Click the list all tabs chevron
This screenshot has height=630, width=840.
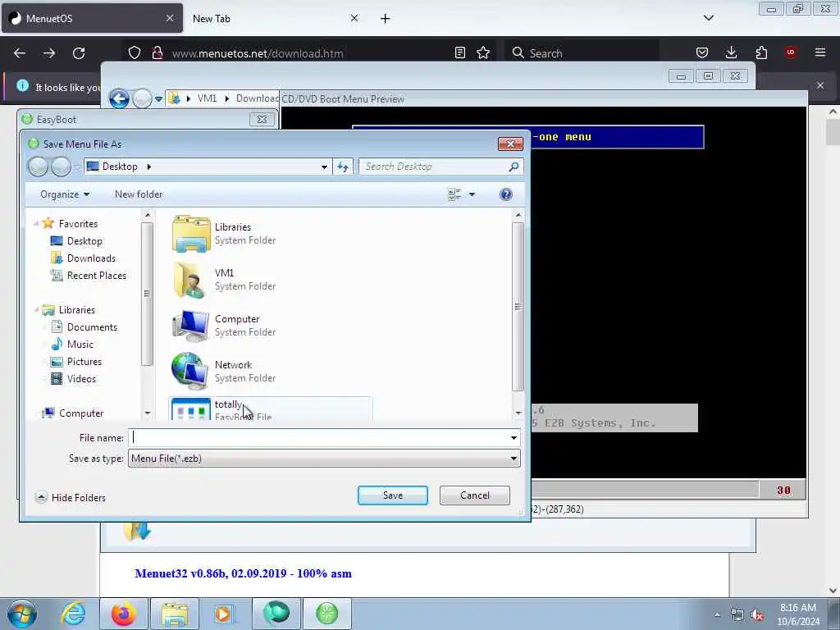708,18
